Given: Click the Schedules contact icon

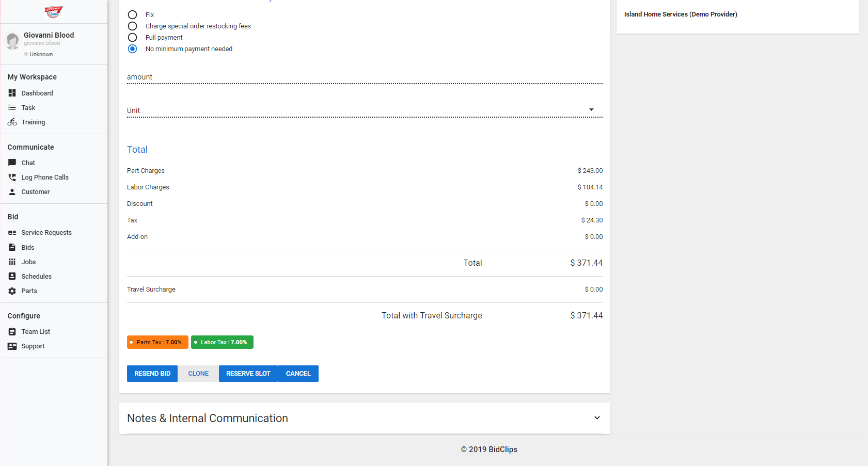Looking at the screenshot, I should tap(12, 276).
